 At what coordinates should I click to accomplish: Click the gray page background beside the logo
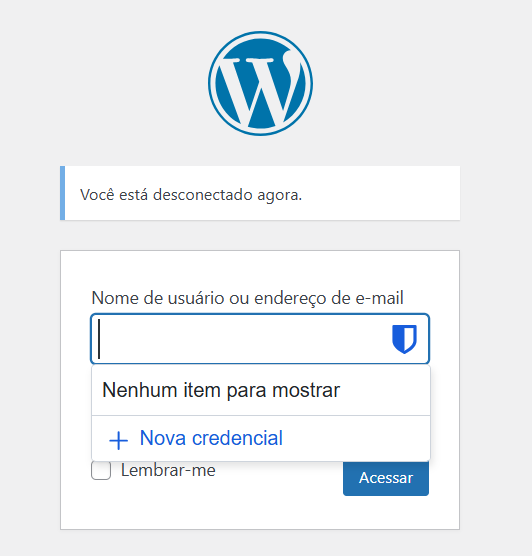408,83
